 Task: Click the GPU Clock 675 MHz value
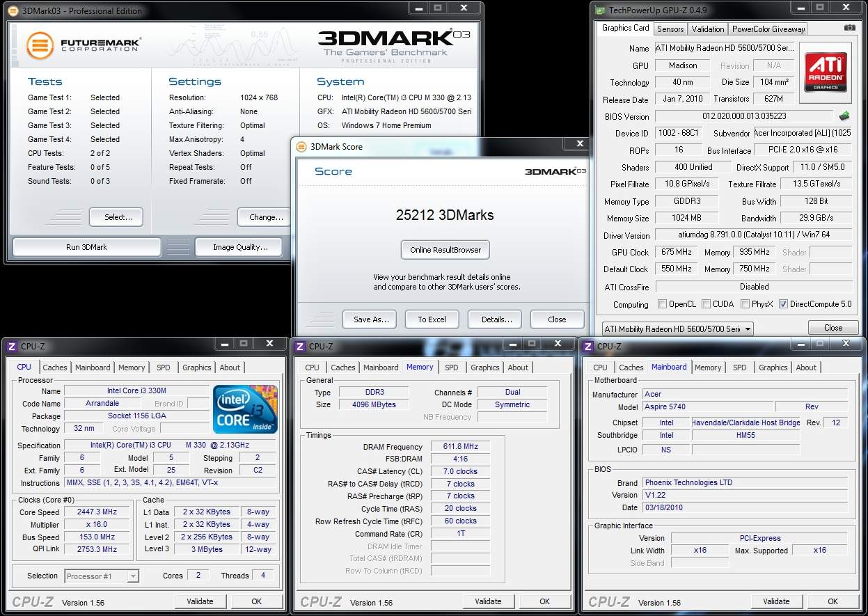click(676, 252)
